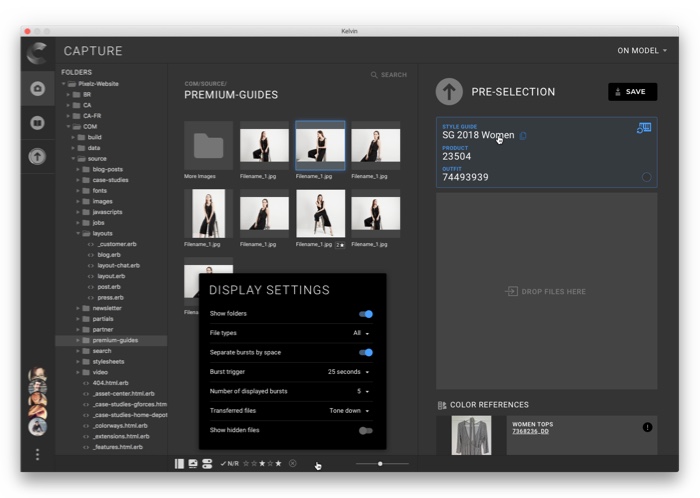Open the Transferred files Tone down dropdown
This screenshot has height=498, width=700.
click(350, 411)
